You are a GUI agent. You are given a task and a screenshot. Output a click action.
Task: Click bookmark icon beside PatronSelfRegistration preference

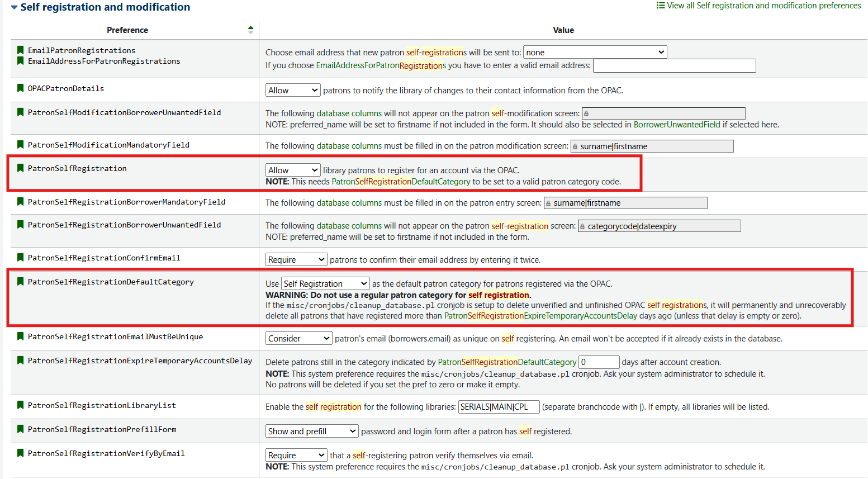tap(20, 168)
